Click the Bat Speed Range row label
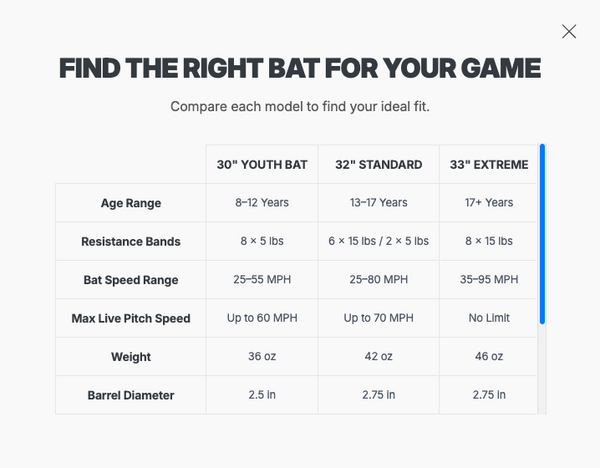 tap(131, 280)
